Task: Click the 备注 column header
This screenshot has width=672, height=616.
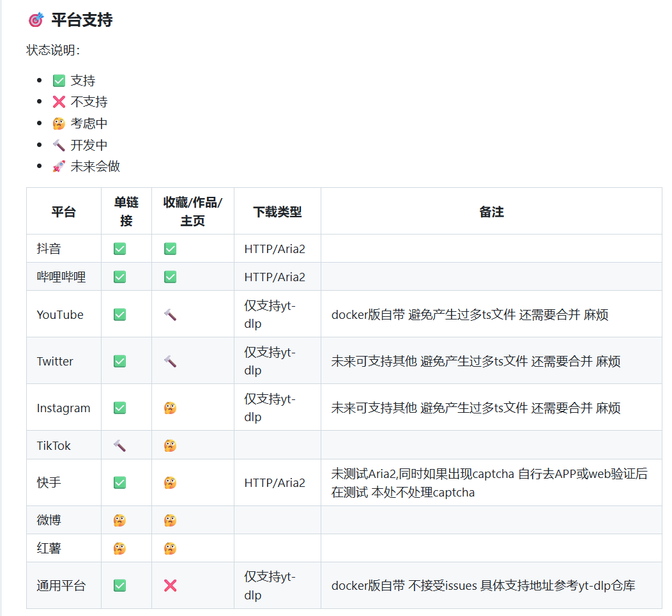Action: click(x=492, y=212)
